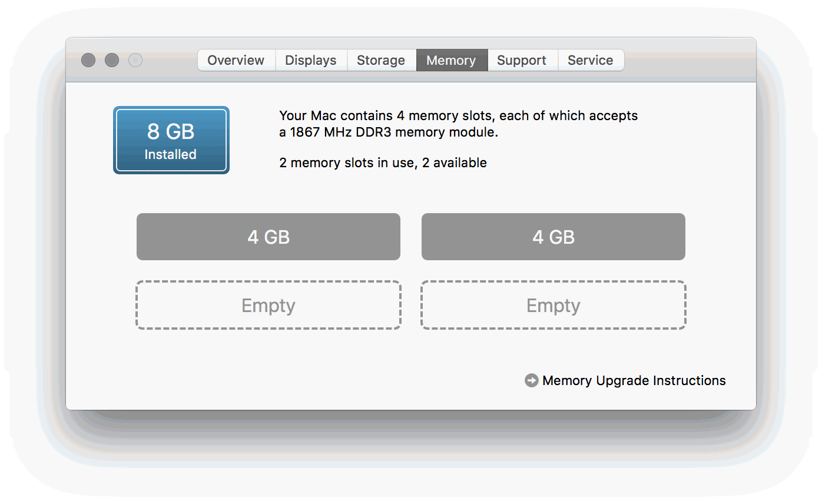Select the right 4 GB memory module
This screenshot has width=822, height=504.
pos(553,237)
